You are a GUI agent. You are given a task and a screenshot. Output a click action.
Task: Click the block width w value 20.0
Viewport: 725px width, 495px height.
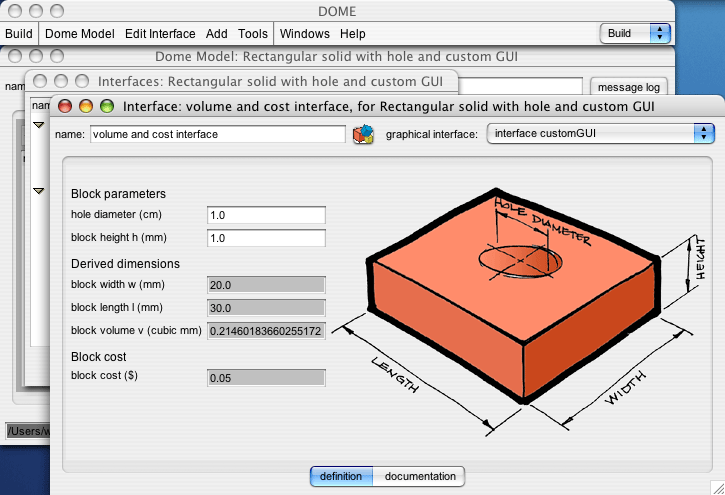click(266, 285)
